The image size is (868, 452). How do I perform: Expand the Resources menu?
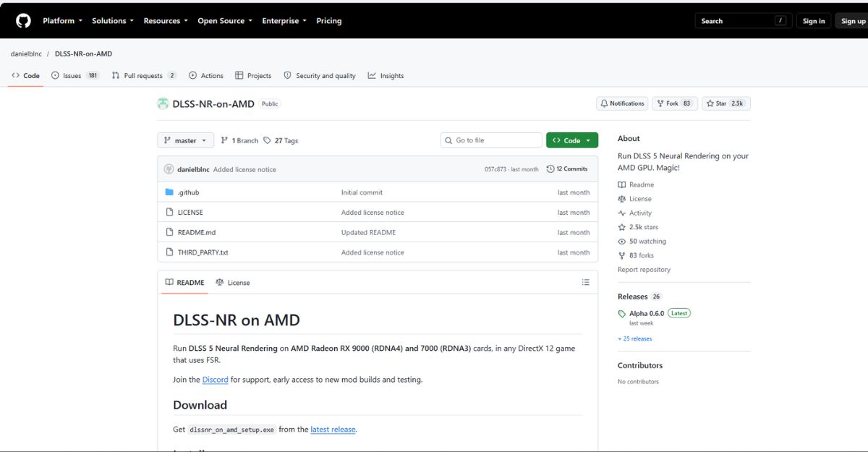(x=166, y=21)
